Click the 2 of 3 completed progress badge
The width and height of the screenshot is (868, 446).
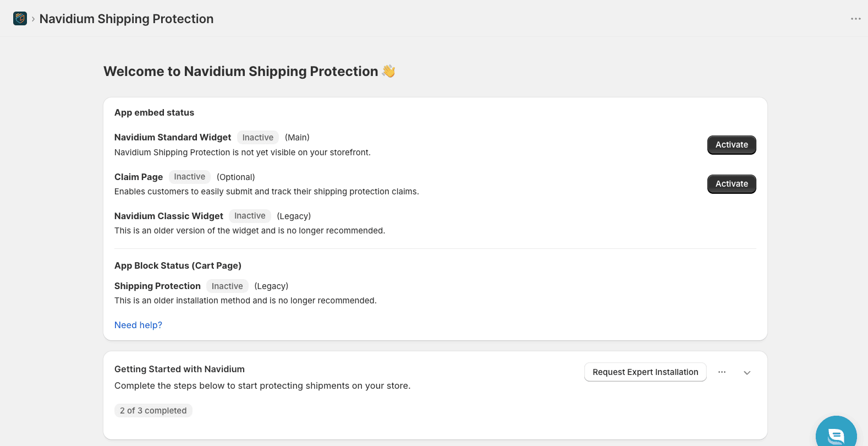click(x=153, y=411)
